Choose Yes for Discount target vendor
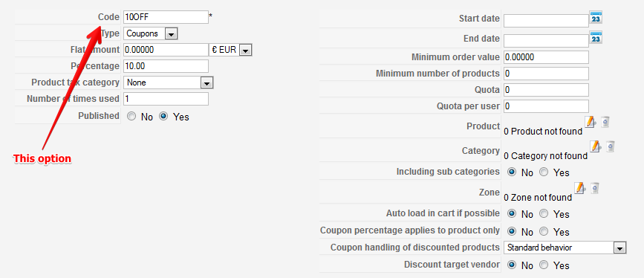Screen dimensions: 644x278 point(544,265)
